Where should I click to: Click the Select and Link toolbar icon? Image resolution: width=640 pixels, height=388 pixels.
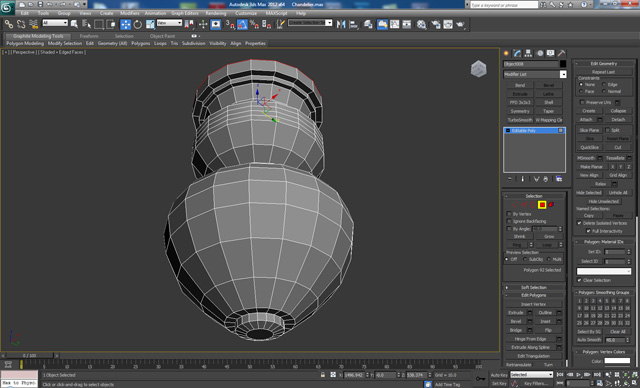point(9,24)
